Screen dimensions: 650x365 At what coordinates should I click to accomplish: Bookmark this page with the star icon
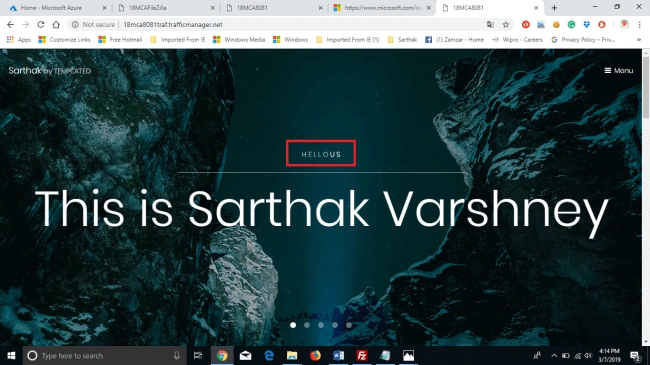tap(506, 24)
